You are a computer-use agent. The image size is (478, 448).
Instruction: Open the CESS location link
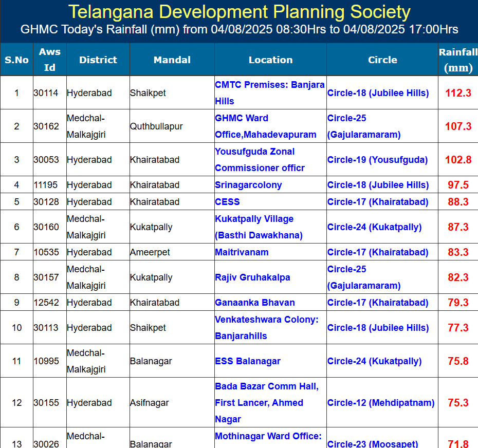[227, 202]
